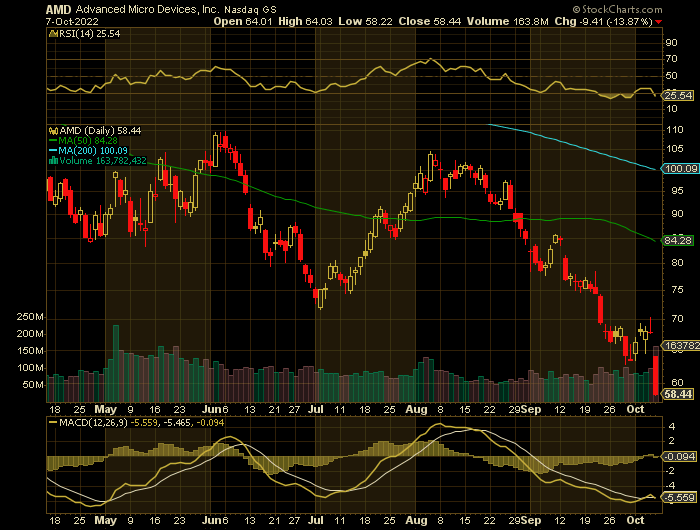
Task: Click the red down-arrow change indicator icon
Action: [659, 22]
